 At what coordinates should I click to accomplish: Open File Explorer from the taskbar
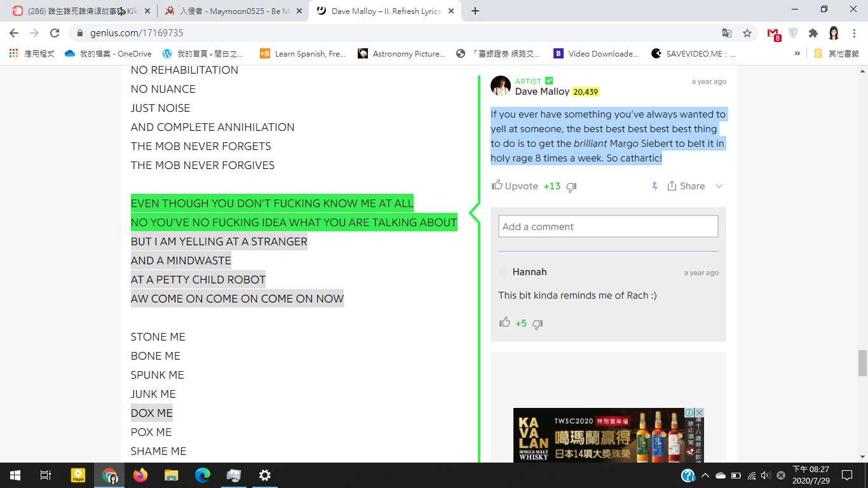(x=172, y=475)
